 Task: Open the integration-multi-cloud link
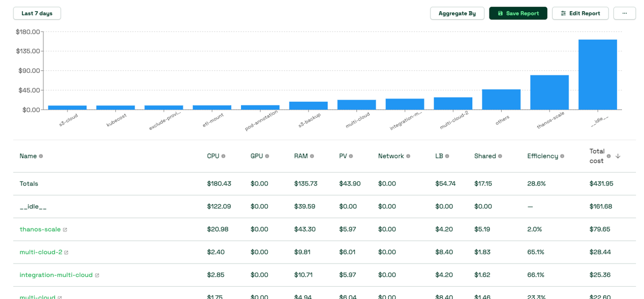[x=56, y=275]
